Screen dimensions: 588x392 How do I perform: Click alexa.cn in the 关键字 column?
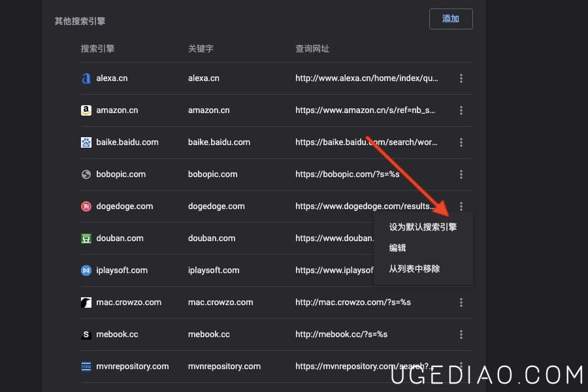coord(204,78)
